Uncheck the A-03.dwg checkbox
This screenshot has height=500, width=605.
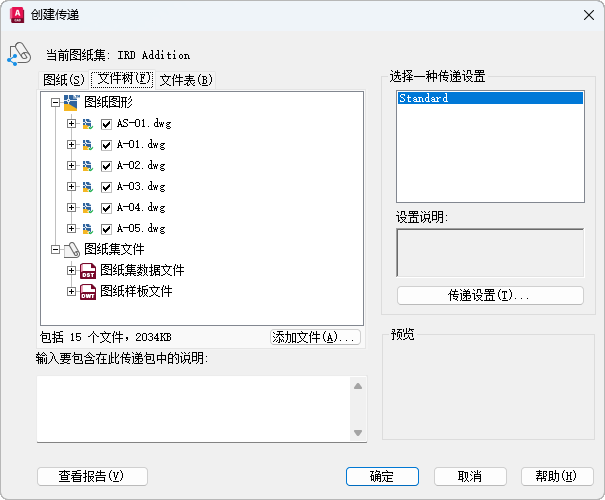(x=107, y=187)
